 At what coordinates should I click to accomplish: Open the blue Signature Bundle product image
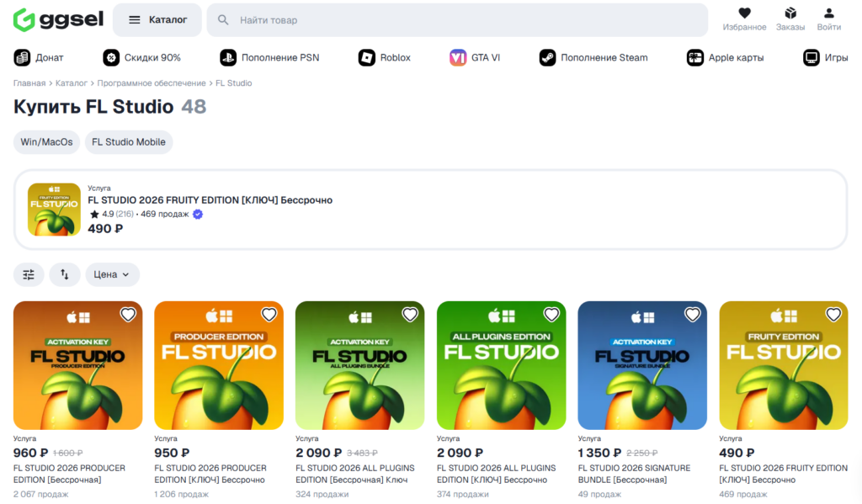pyautogui.click(x=642, y=365)
